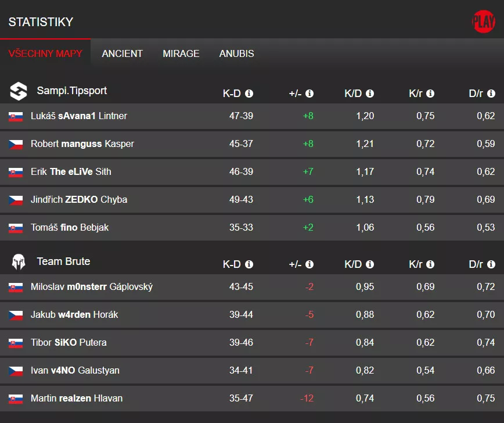
Task: Open the profile of Martin realzen Hlavan
Action: click(x=77, y=398)
